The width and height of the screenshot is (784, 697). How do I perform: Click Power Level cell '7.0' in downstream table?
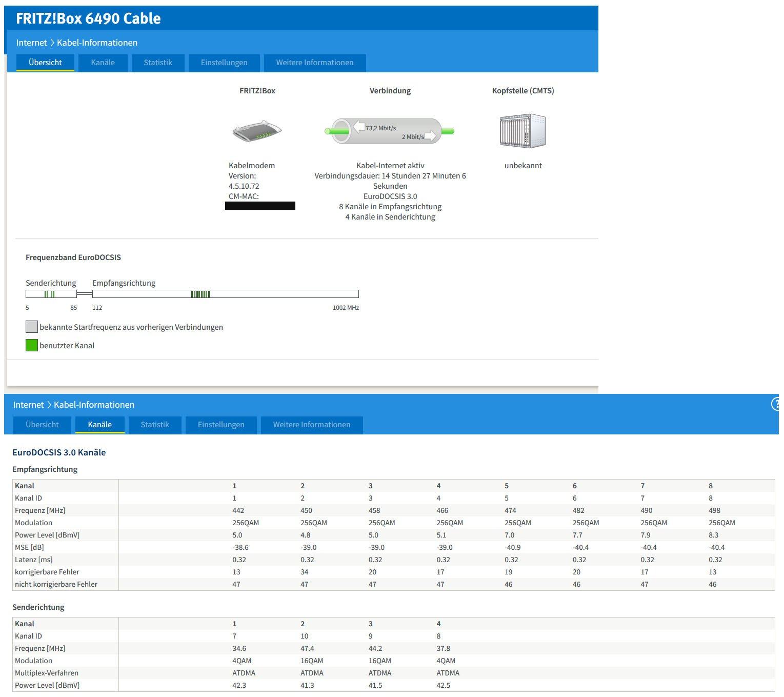[x=510, y=535]
